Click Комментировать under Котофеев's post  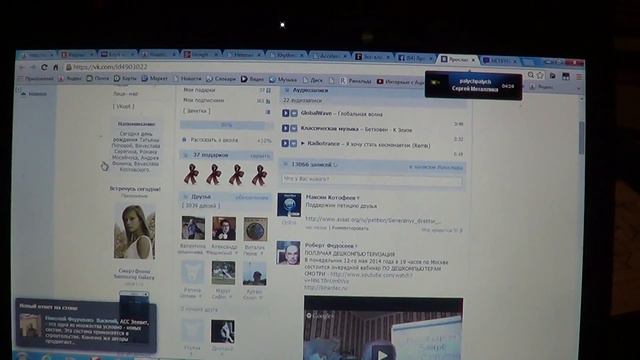click(x=350, y=228)
